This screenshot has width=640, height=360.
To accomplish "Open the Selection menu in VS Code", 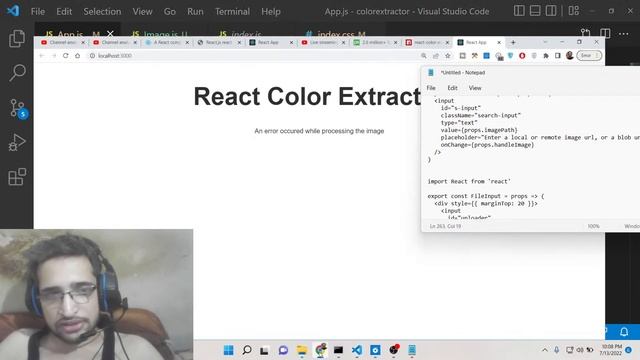I will tap(102, 11).
